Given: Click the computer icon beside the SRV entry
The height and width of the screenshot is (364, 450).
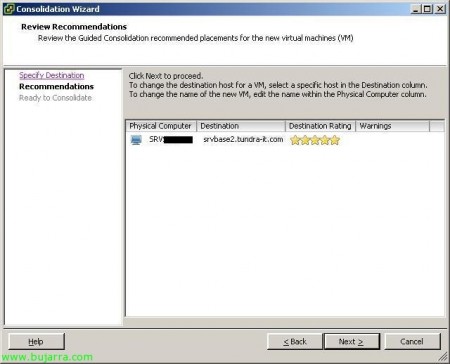Looking at the screenshot, I should click(136, 140).
